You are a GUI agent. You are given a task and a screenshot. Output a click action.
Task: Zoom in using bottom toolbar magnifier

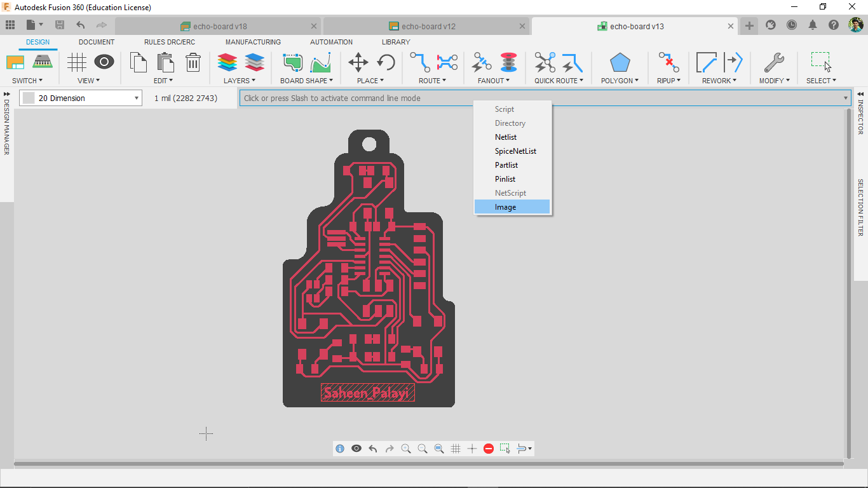pyautogui.click(x=406, y=449)
